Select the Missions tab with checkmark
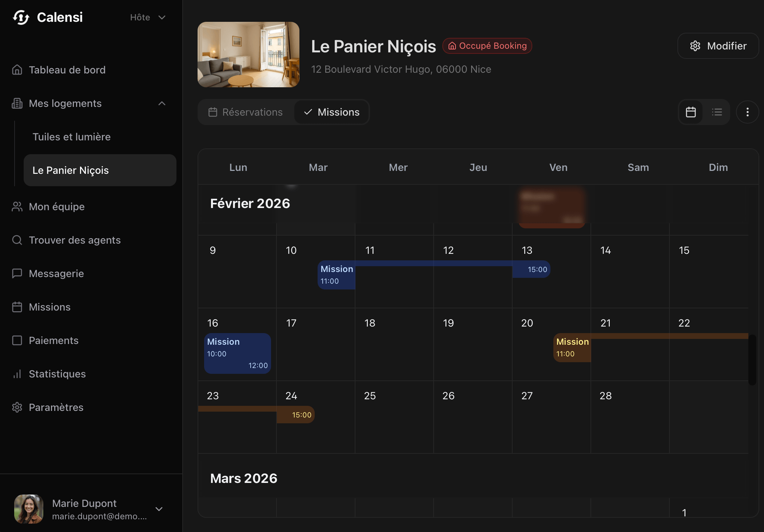Viewport: 764px width, 532px height. click(x=331, y=112)
